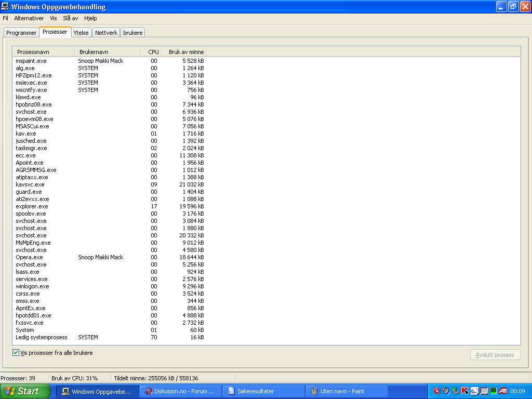Screen dimensions: 532x399
Task: Select the Opera.exe process
Action: [110, 257]
